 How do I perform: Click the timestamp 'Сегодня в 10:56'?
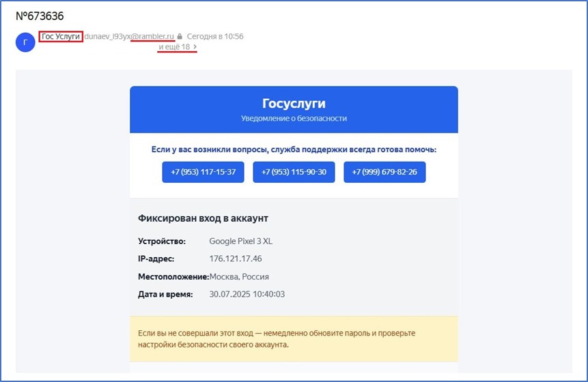[x=215, y=36]
